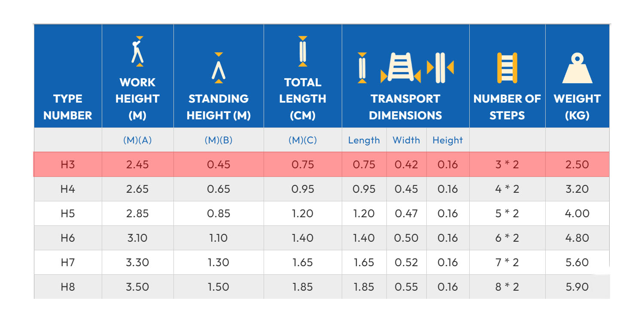This screenshot has height=322, width=644.
Task: Click the transport width ladder icon
Action: coord(401,68)
